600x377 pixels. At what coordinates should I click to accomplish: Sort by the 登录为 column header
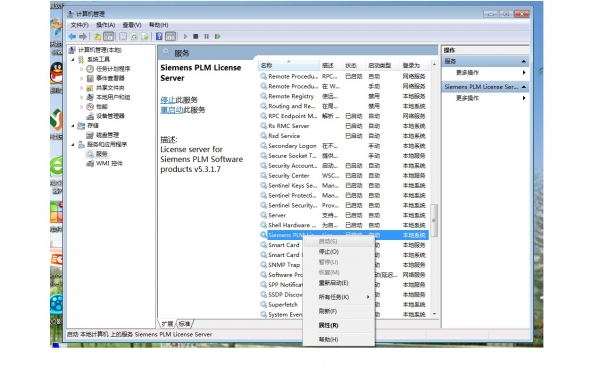[x=414, y=65]
